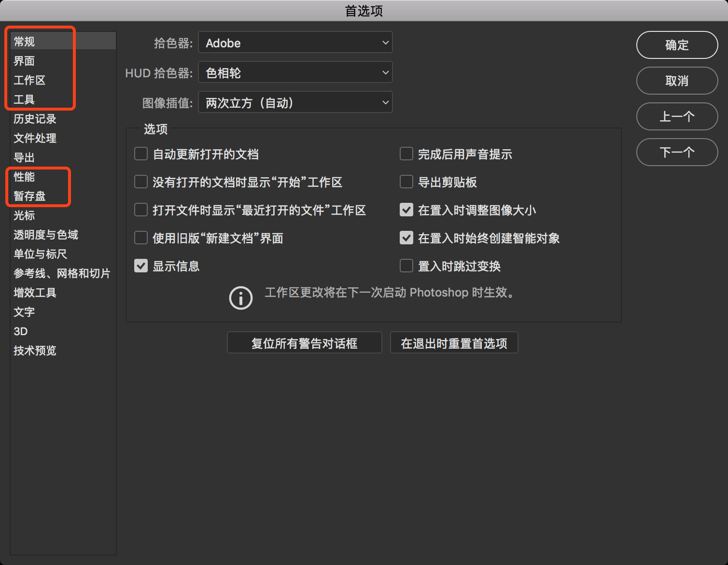The image size is (728, 565).
Task: Check 打开文件时显示"最近打开的文件"工作区 option
Action: [141, 210]
